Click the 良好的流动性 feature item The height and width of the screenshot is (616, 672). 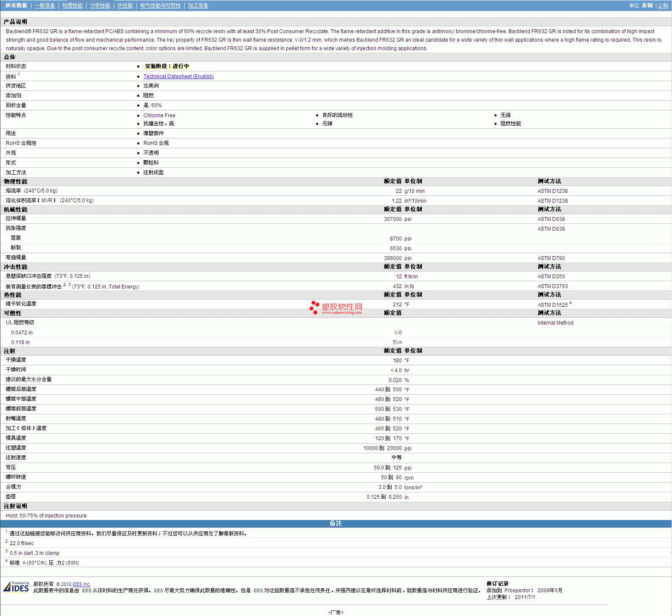pos(337,115)
